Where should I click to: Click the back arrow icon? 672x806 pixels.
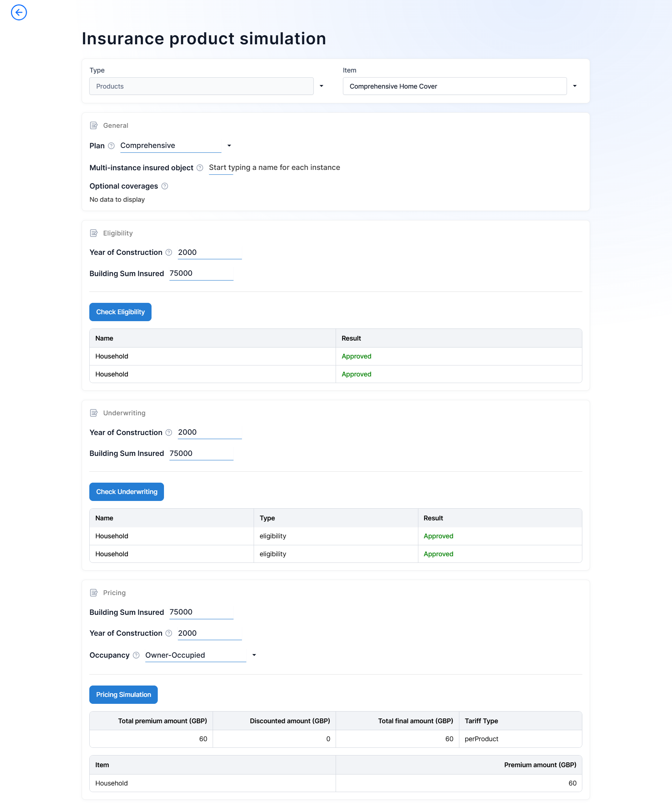19,12
